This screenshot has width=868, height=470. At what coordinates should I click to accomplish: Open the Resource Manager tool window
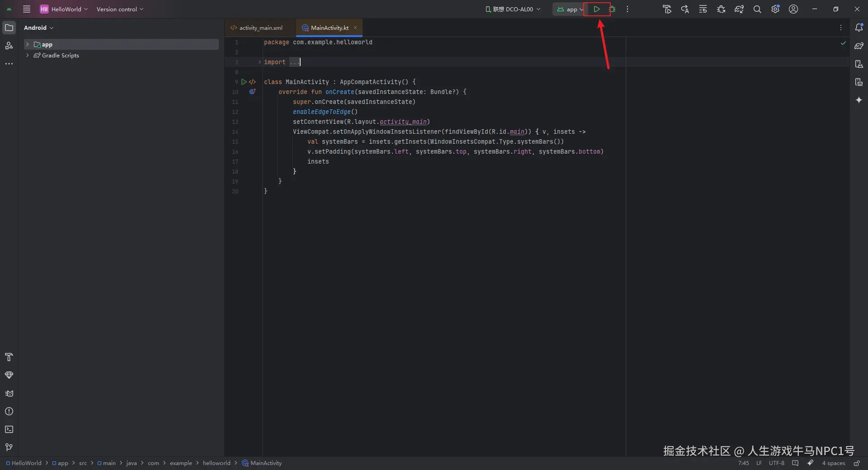click(9, 46)
